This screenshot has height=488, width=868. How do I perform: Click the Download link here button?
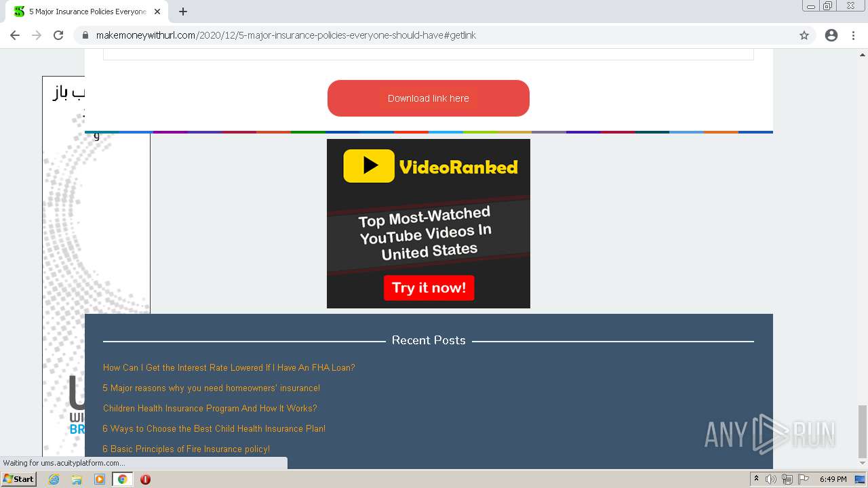[429, 98]
